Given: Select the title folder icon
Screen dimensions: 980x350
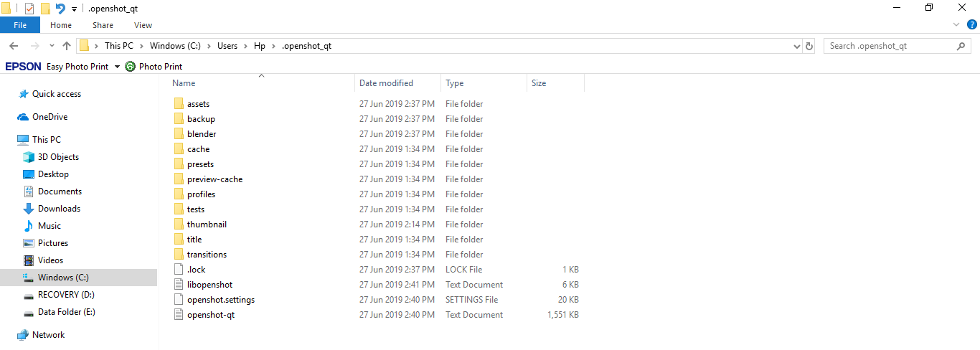Looking at the screenshot, I should click(179, 240).
